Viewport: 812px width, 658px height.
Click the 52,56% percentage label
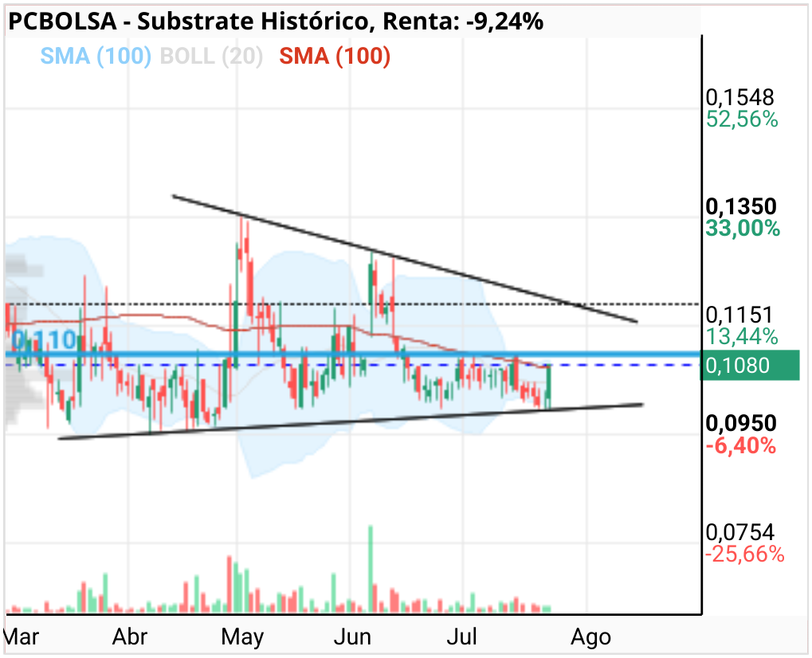click(x=742, y=119)
